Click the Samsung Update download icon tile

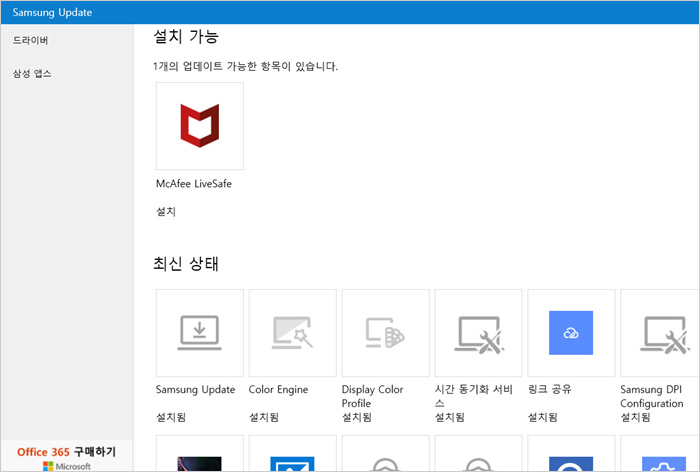[x=200, y=333]
